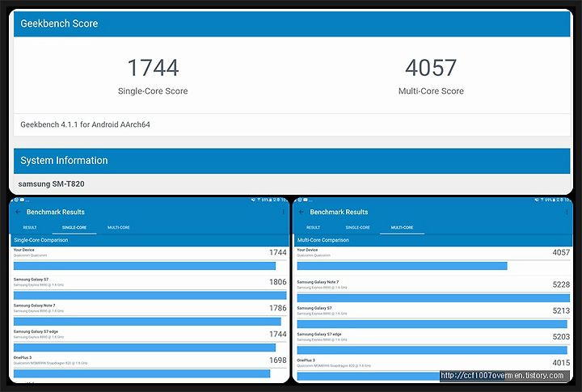Image resolution: width=582 pixels, height=392 pixels.
Task: Click the Single-Core Comparison heading
Action: click(x=41, y=240)
